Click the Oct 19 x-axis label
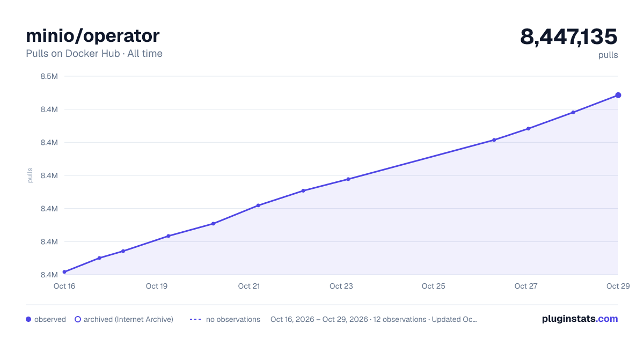The image size is (644, 338). pyautogui.click(x=157, y=286)
